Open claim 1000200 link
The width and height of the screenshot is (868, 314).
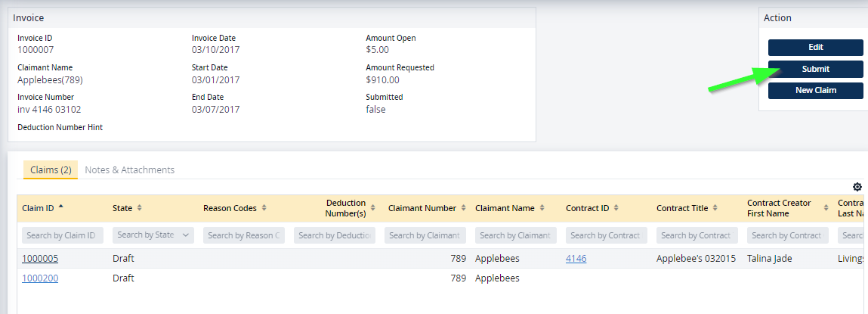click(40, 278)
